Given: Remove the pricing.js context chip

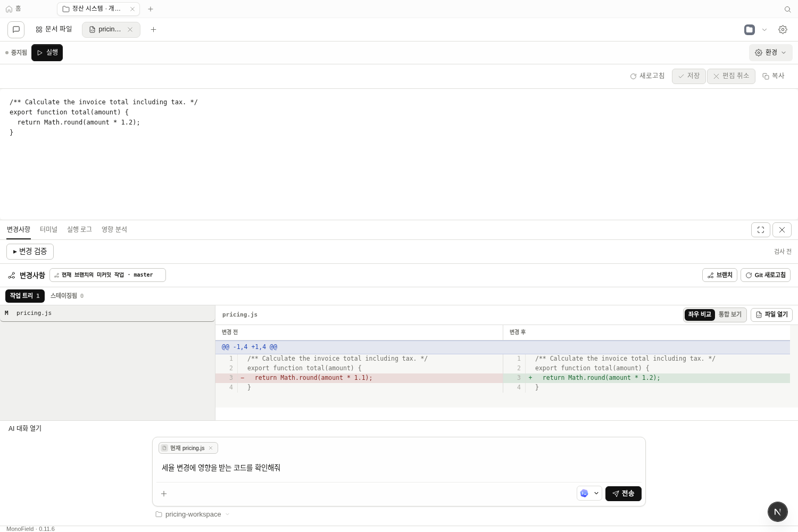Looking at the screenshot, I should point(211,448).
